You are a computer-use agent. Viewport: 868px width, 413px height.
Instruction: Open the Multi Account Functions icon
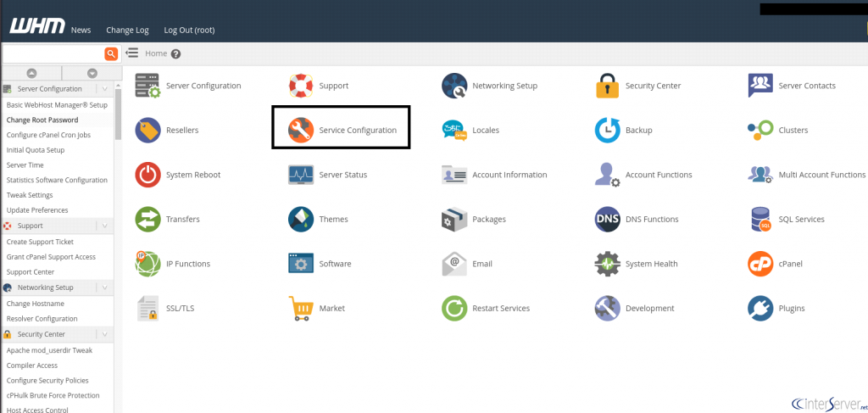tap(760, 175)
